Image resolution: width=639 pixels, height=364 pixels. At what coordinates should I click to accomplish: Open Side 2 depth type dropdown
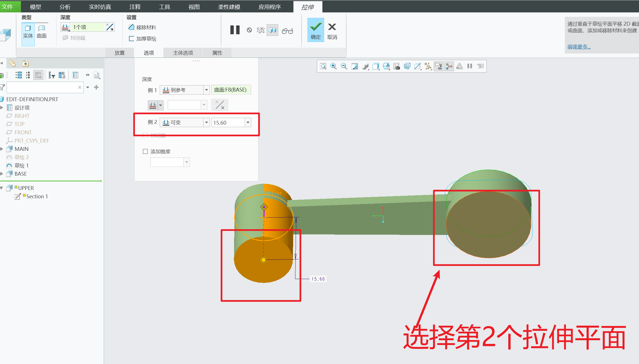coord(206,122)
